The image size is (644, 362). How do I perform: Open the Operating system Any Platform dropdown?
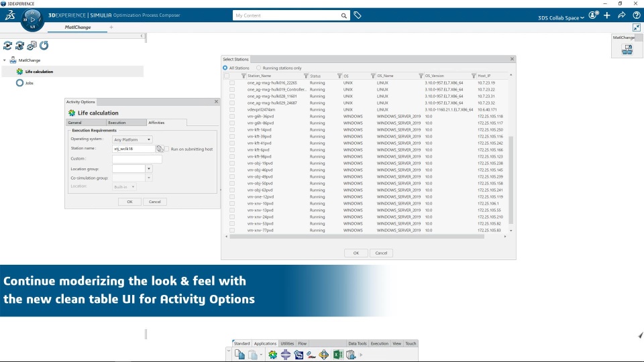click(132, 139)
